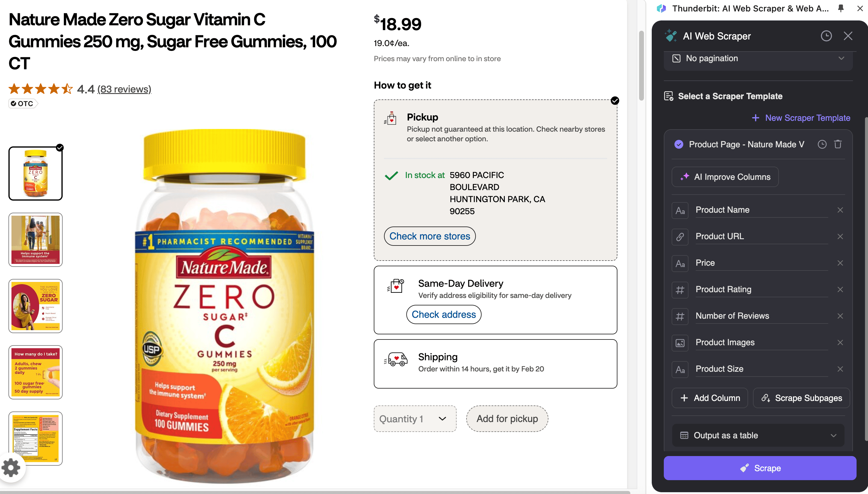Select the Product Page template radio
Viewport: 868px width, 494px height.
[678, 145]
